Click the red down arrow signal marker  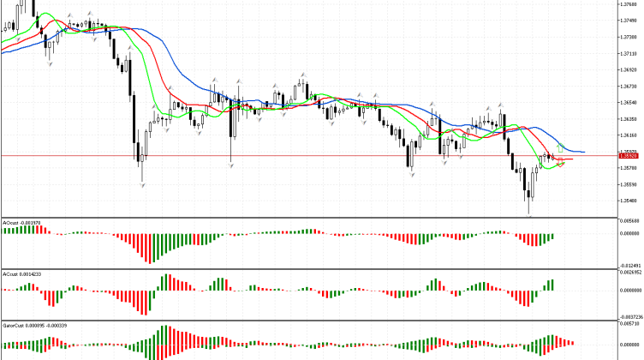pyautogui.click(x=561, y=163)
